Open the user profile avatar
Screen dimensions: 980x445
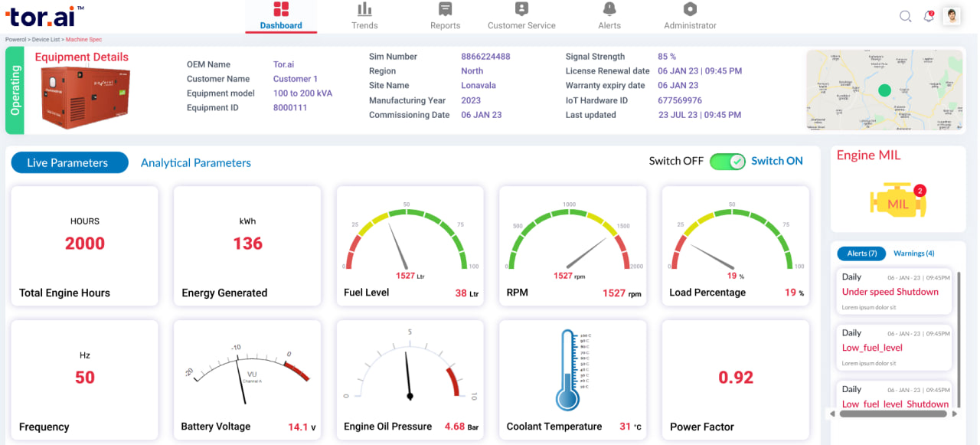point(952,16)
